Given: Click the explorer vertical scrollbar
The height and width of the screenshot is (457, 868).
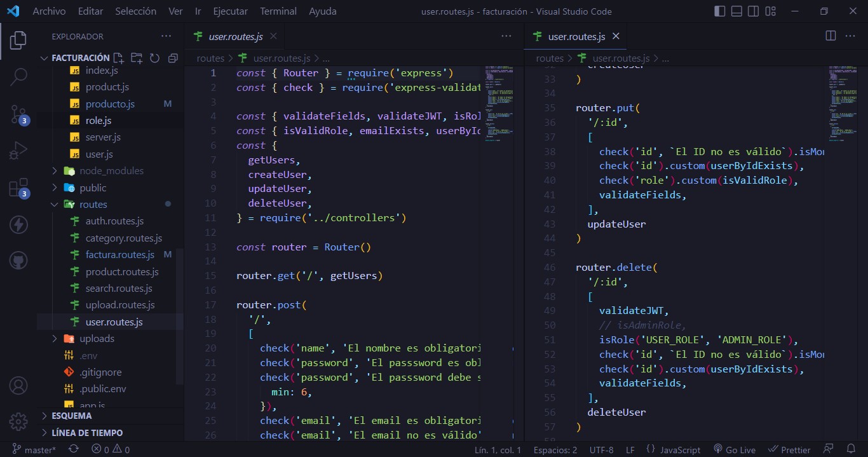Looking at the screenshot, I should 180,317.
